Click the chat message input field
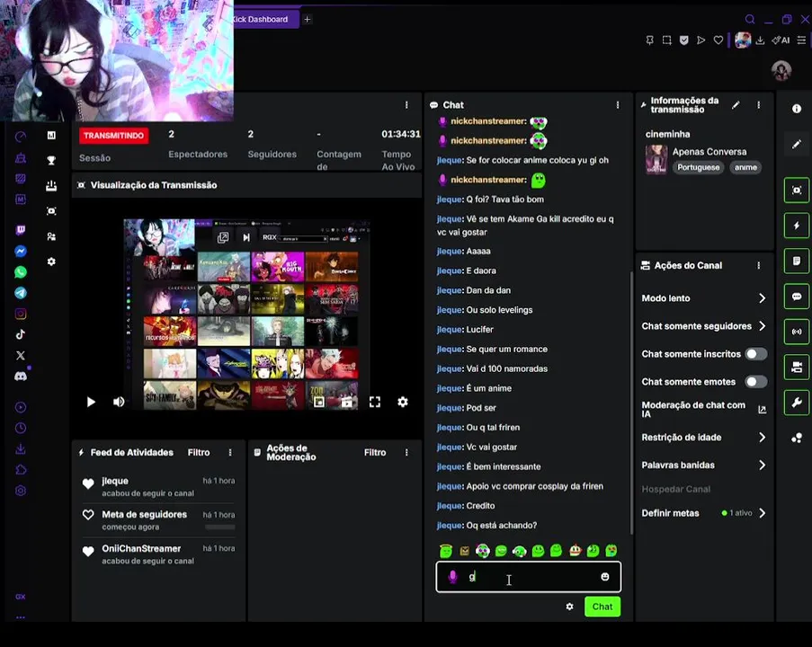 point(528,577)
